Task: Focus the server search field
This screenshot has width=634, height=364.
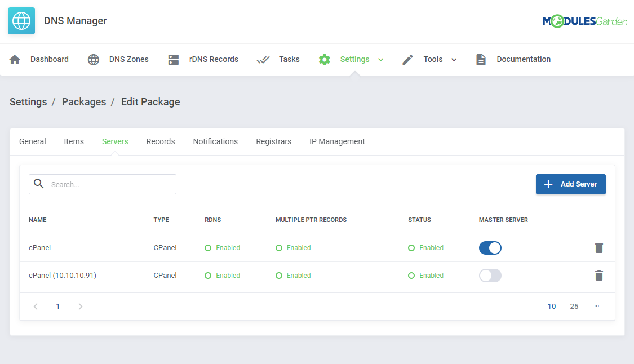Action: tap(103, 184)
